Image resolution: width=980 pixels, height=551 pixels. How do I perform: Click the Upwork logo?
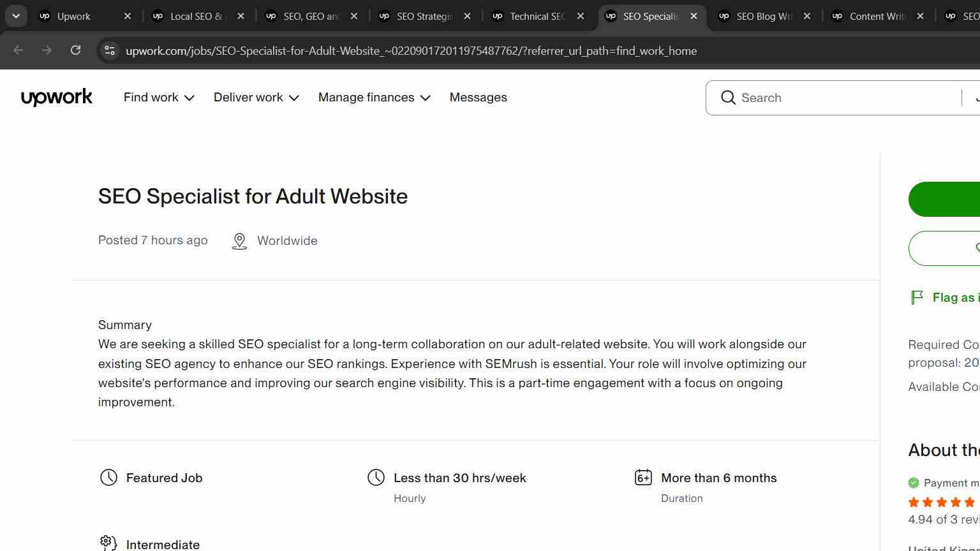(x=57, y=98)
